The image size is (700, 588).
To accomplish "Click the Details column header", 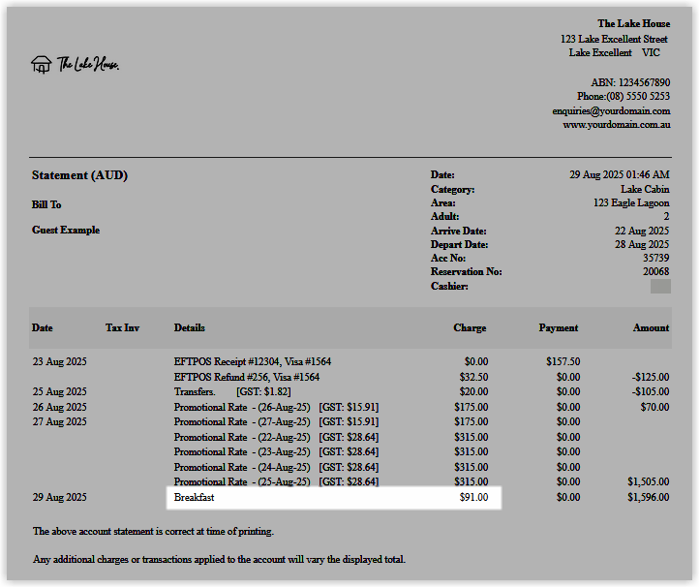I will (190, 328).
